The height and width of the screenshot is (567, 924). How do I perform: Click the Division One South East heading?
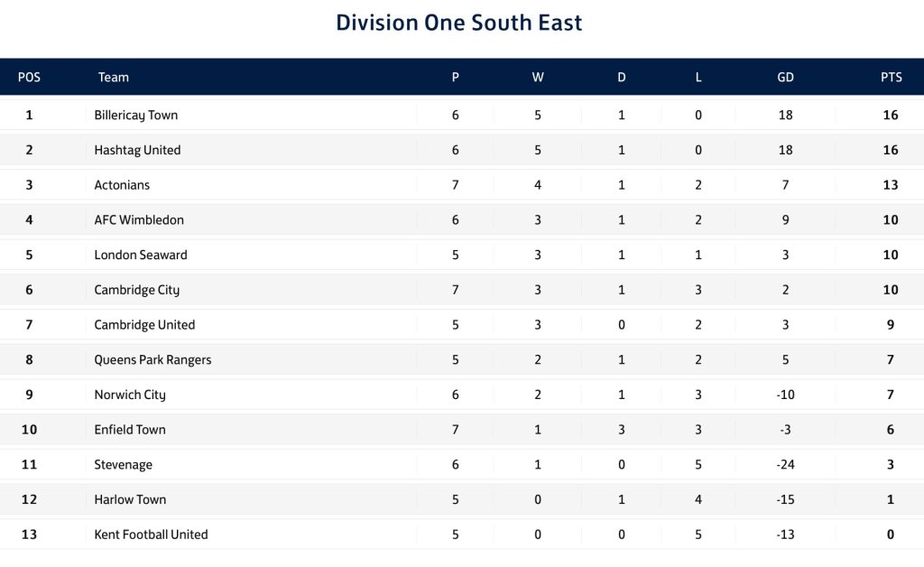459,23
